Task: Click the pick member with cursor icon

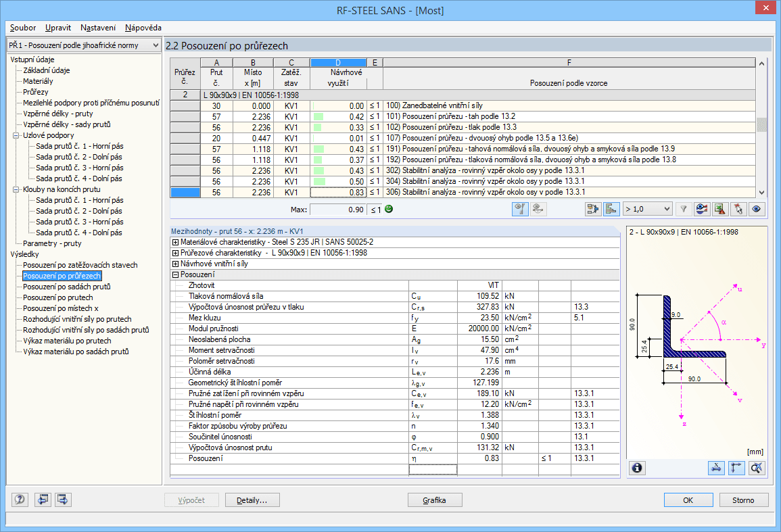Action: (738, 209)
